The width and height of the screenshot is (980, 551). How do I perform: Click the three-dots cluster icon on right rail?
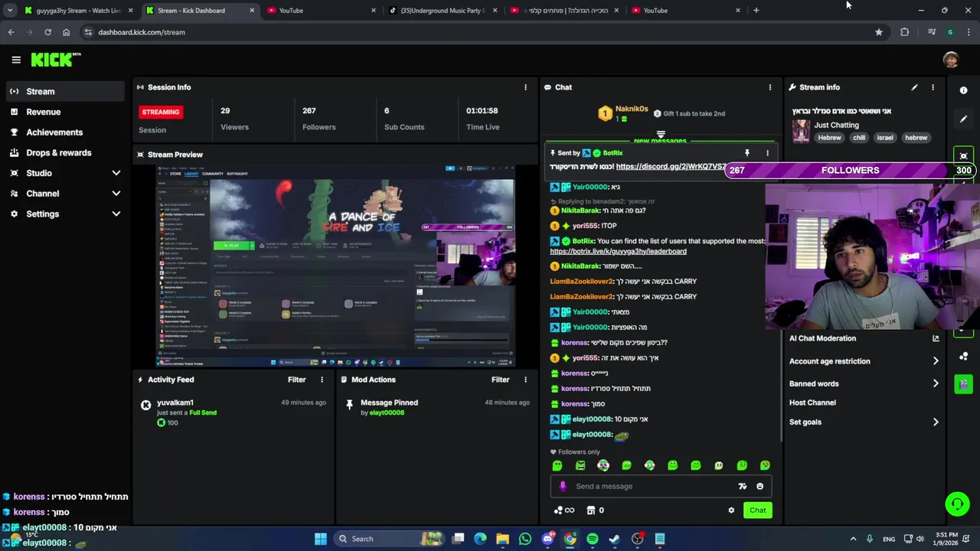coord(963,357)
